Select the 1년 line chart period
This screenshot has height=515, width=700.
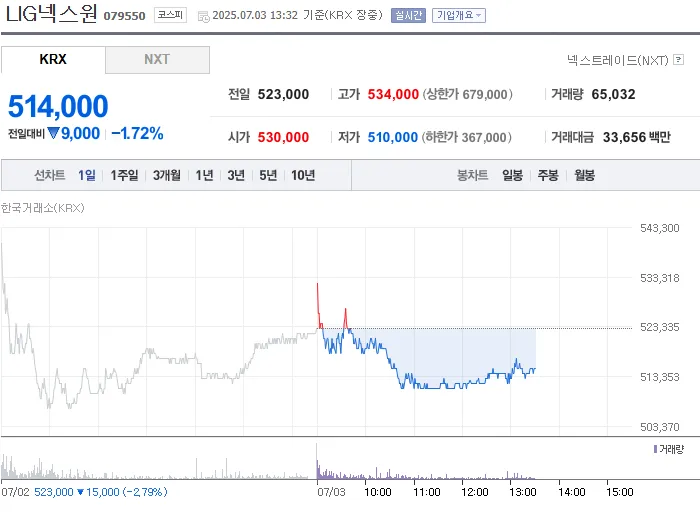[204, 175]
